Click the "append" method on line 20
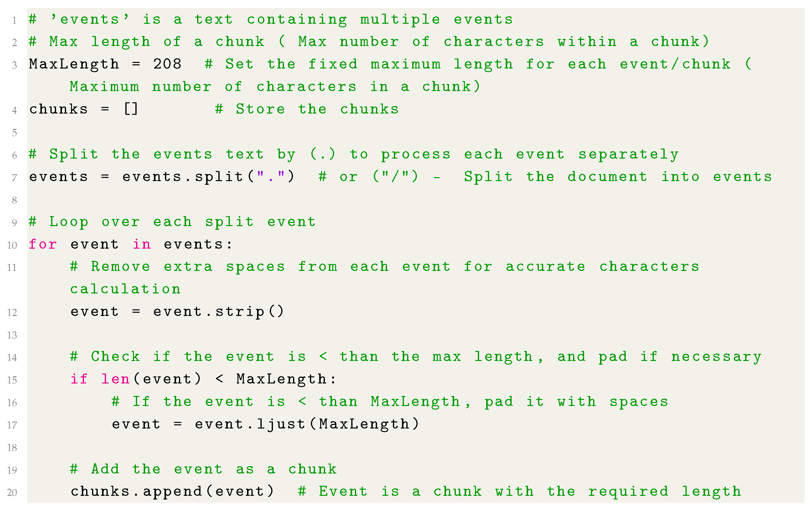Image resolution: width=812 pixels, height=510 pixels. 172,491
